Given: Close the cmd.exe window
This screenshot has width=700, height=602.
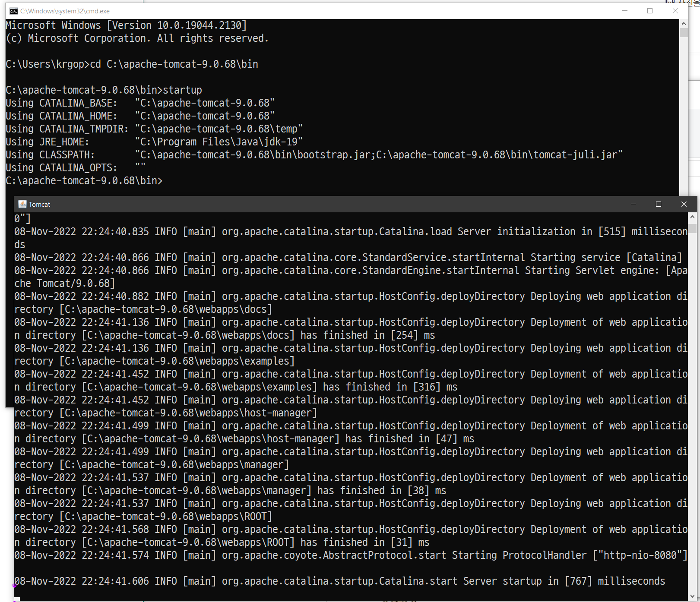Looking at the screenshot, I should [x=675, y=11].
